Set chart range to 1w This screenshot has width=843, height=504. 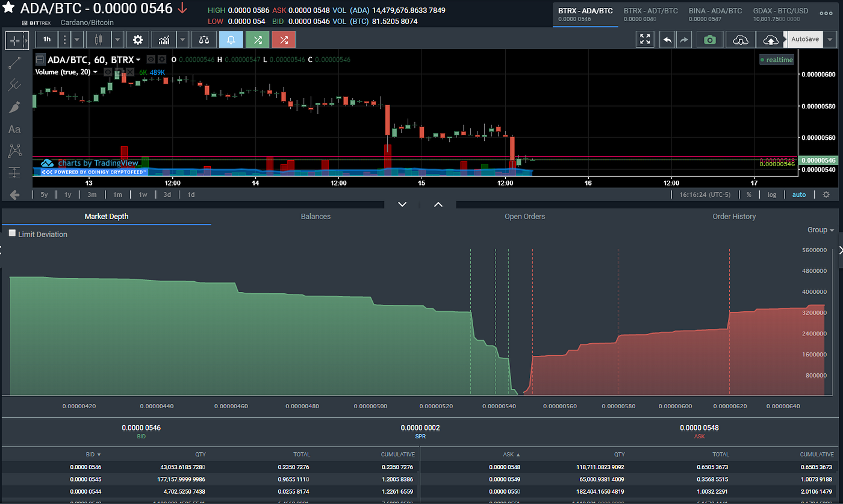(x=143, y=194)
